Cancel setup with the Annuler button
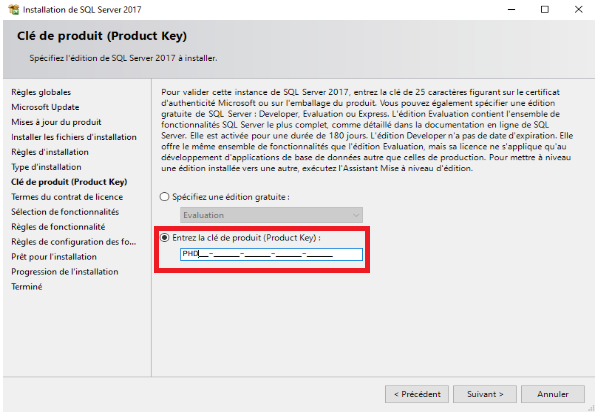 [x=553, y=394]
